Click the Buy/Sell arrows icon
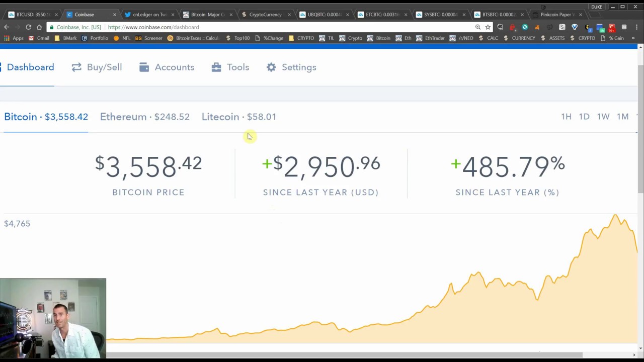644x362 pixels. (x=76, y=67)
